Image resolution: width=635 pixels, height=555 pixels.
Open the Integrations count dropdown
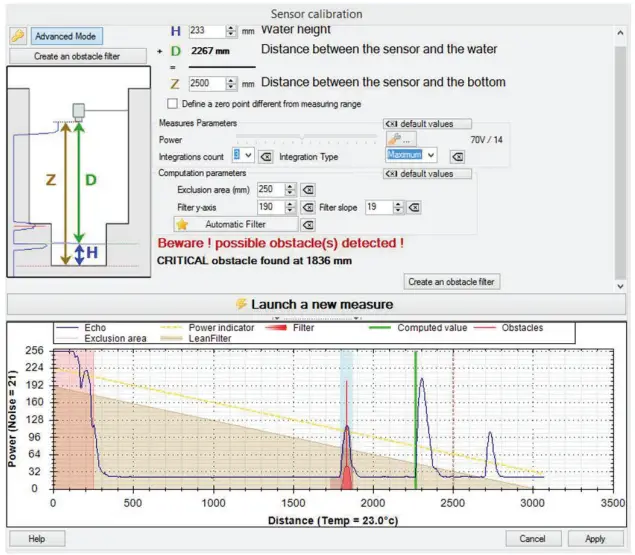(x=250, y=156)
